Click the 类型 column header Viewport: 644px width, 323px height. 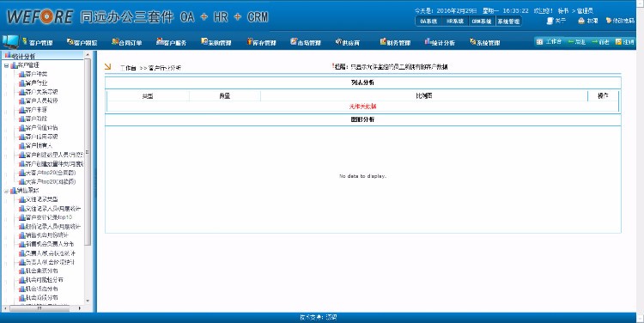click(x=148, y=95)
